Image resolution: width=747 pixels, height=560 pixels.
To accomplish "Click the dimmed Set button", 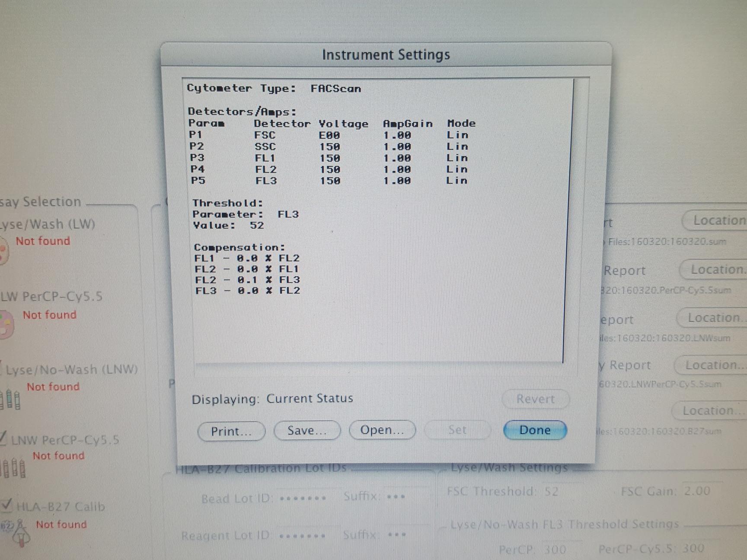I will [457, 430].
